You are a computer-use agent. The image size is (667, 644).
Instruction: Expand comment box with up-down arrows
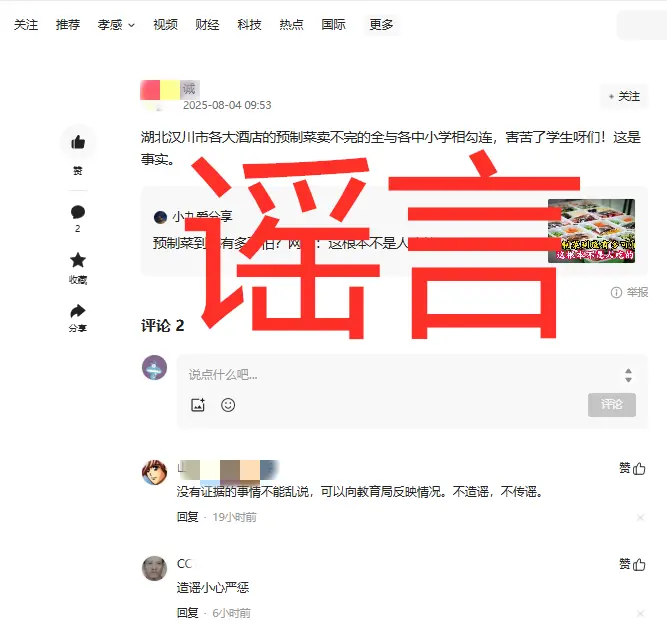(x=628, y=375)
